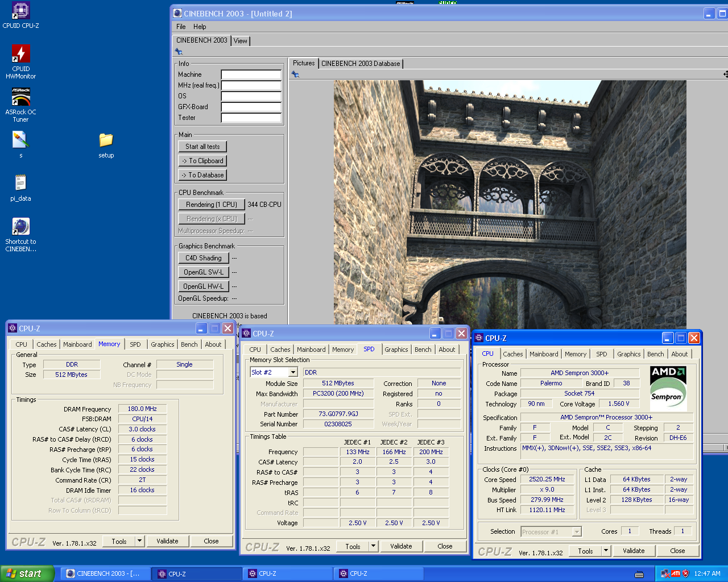Click the rendered castle bridge picture

coord(510,203)
